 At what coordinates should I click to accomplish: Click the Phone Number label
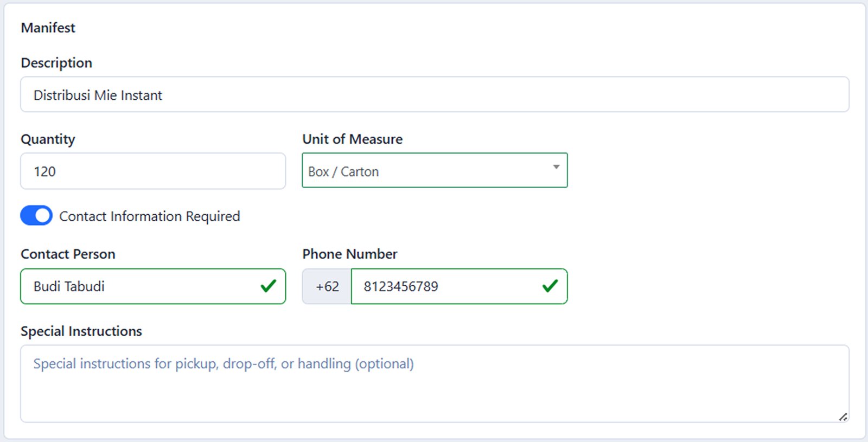[349, 254]
